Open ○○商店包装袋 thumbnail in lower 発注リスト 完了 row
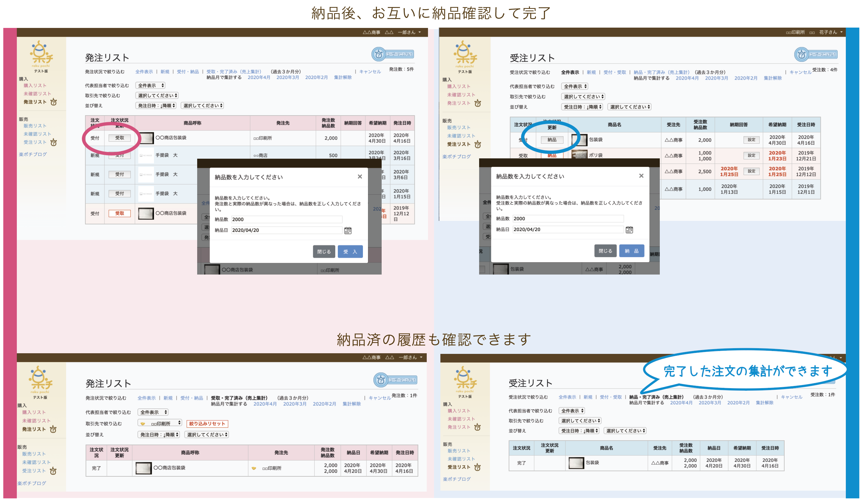The image size is (863, 504). [x=144, y=468]
